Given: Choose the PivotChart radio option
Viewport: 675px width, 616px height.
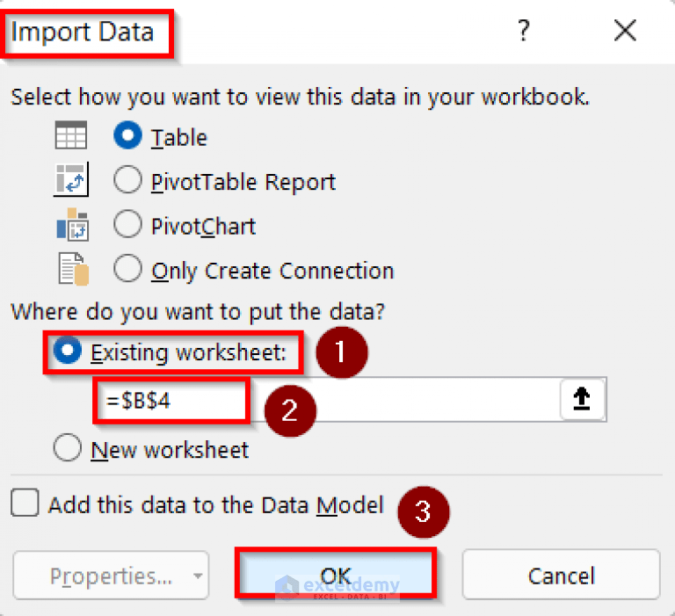Looking at the screenshot, I should (127, 224).
